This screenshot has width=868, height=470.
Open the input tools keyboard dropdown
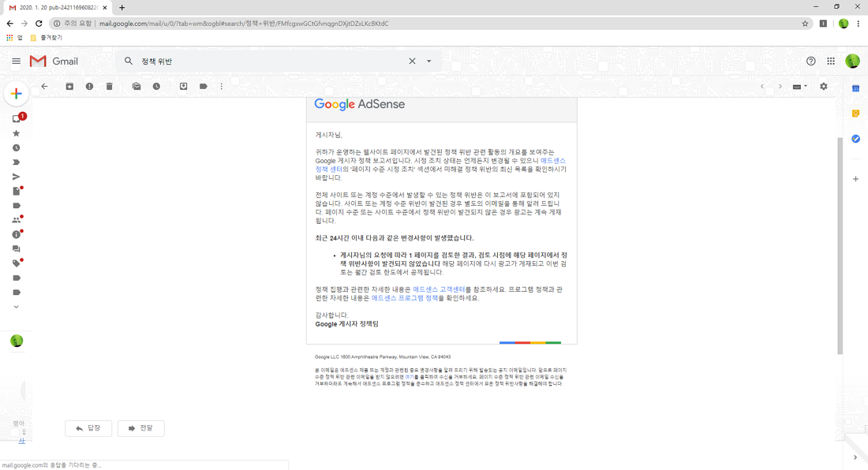click(800, 86)
